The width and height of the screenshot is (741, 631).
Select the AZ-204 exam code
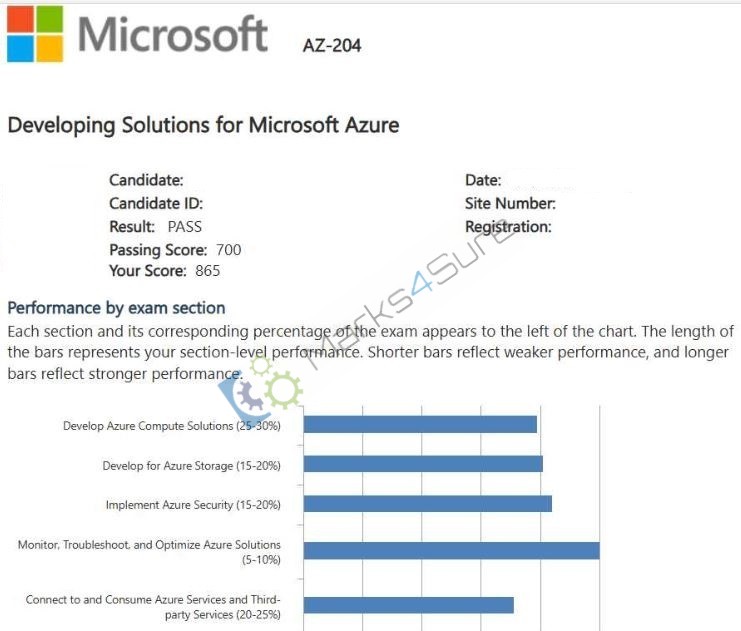coord(332,46)
